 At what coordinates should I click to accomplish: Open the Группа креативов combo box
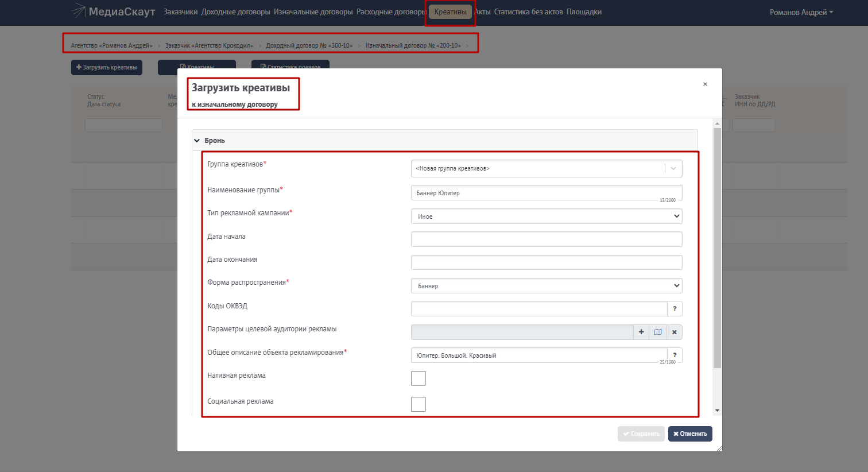point(547,168)
